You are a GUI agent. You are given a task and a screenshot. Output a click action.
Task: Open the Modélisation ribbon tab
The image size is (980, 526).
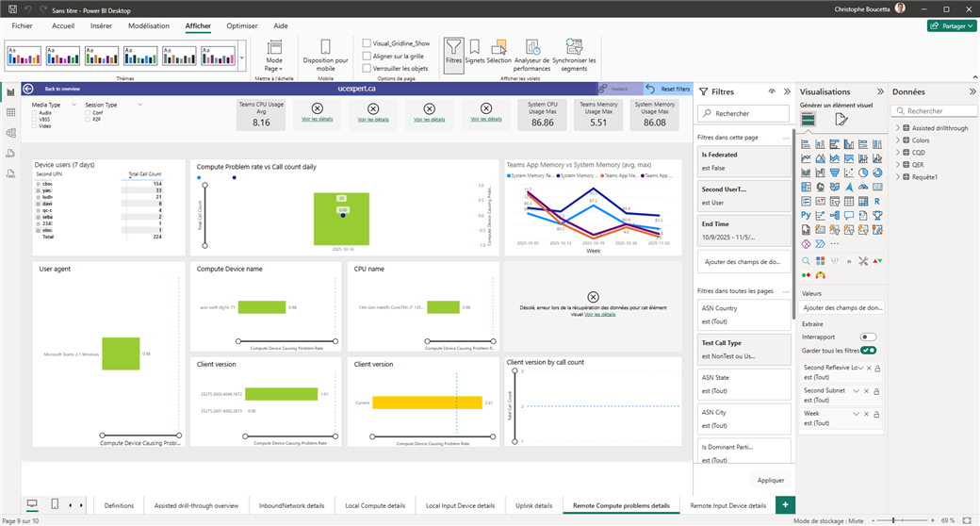click(x=149, y=25)
